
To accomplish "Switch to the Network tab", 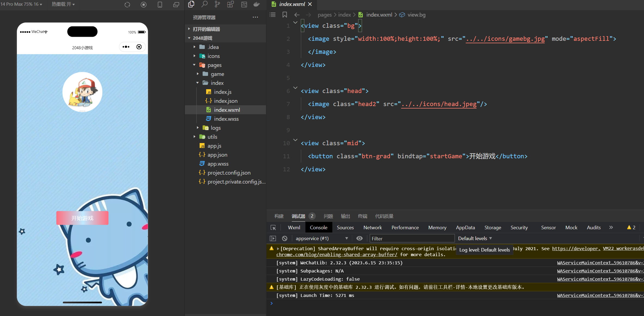I will click(373, 228).
